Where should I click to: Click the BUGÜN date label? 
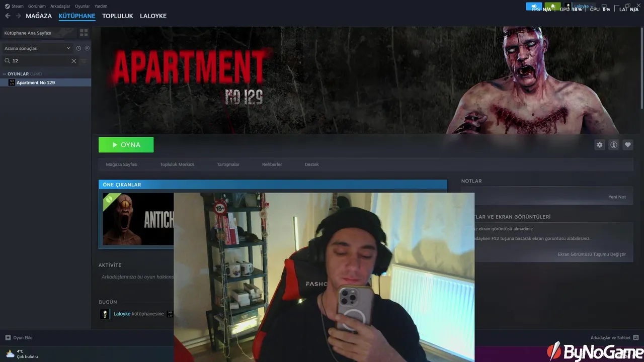pyautogui.click(x=108, y=302)
